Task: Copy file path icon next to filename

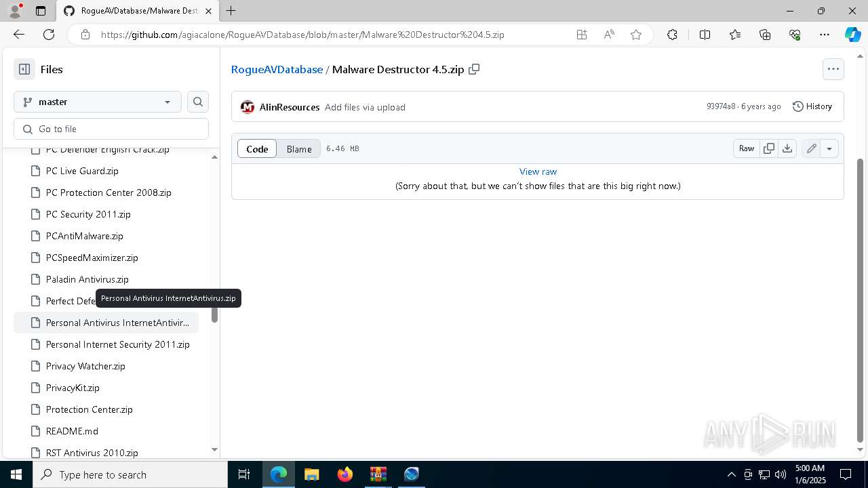Action: [474, 69]
